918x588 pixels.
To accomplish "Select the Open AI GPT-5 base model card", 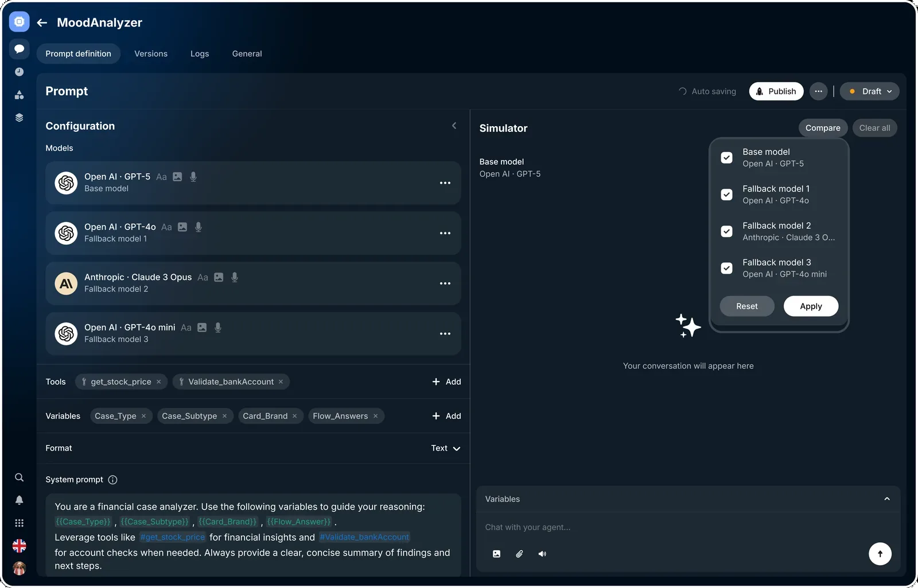I will 253,183.
